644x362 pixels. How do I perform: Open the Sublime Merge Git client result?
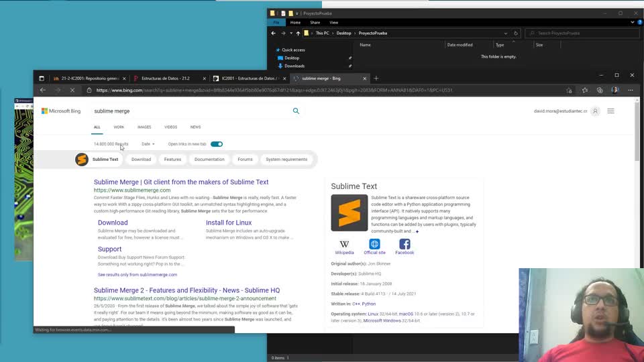click(x=181, y=182)
